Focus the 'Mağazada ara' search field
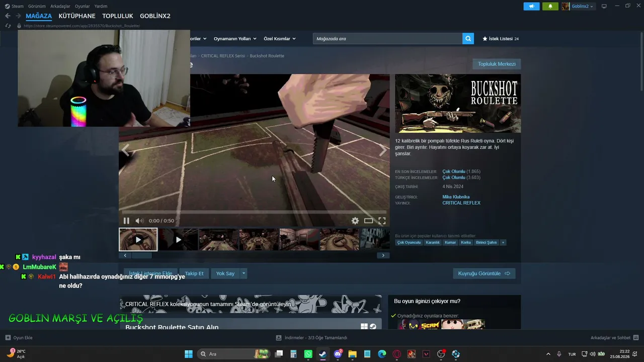Viewport: 644px width, 362px height. pos(387,39)
